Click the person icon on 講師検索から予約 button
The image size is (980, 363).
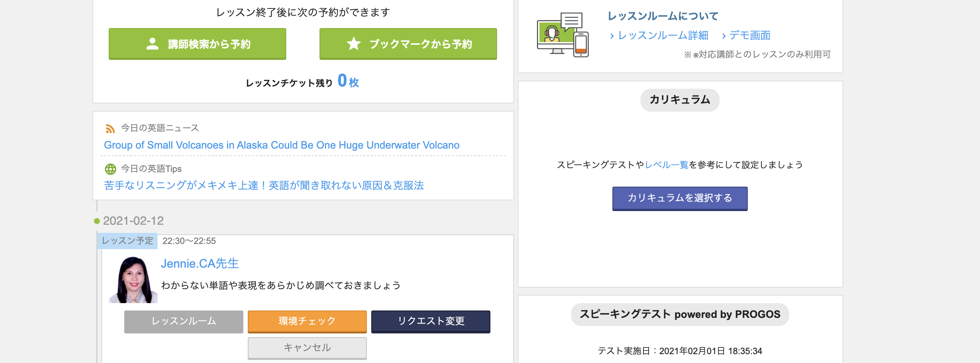152,44
